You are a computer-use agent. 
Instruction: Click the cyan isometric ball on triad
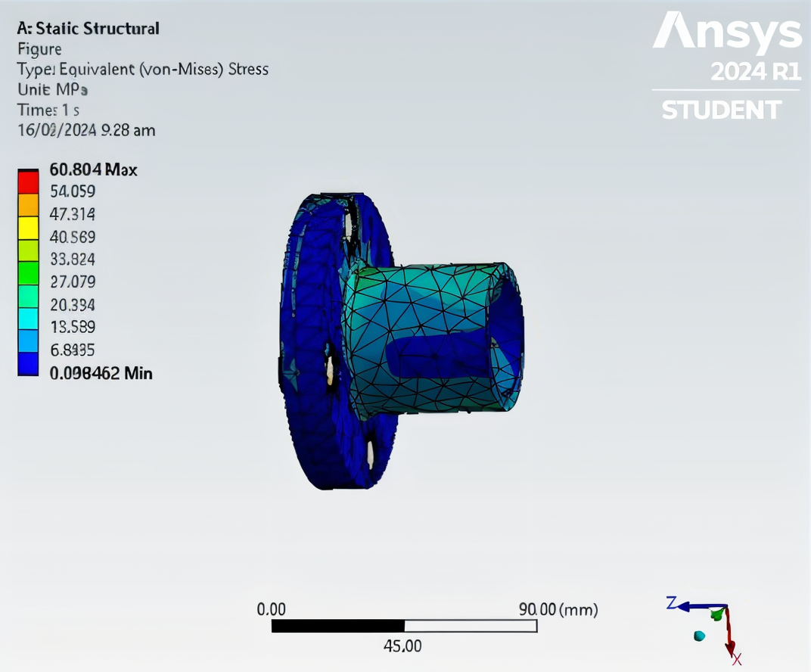click(x=699, y=636)
